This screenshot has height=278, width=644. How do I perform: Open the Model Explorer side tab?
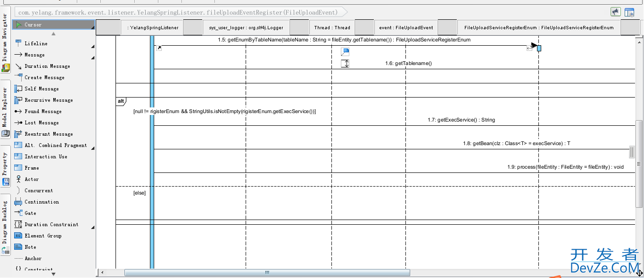click(x=5, y=109)
